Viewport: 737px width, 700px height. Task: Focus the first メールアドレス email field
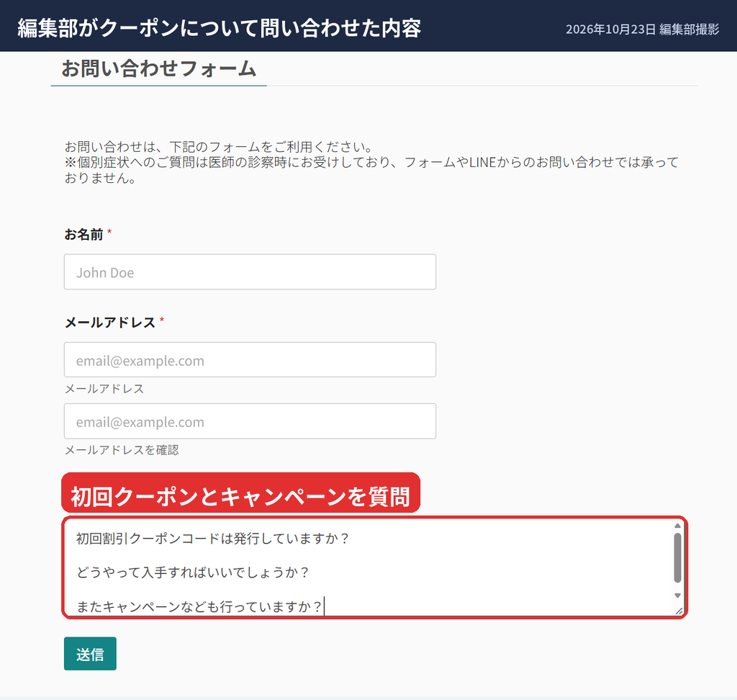click(250, 360)
